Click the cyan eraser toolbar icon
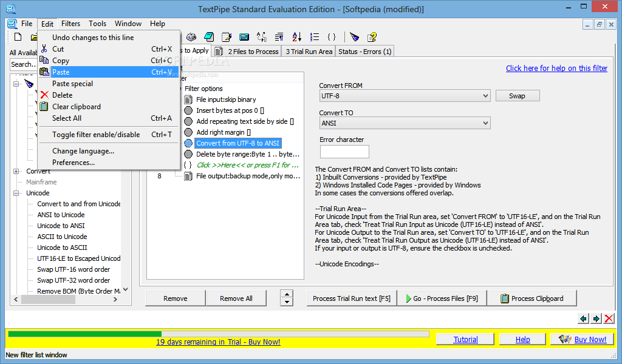 (x=209, y=37)
